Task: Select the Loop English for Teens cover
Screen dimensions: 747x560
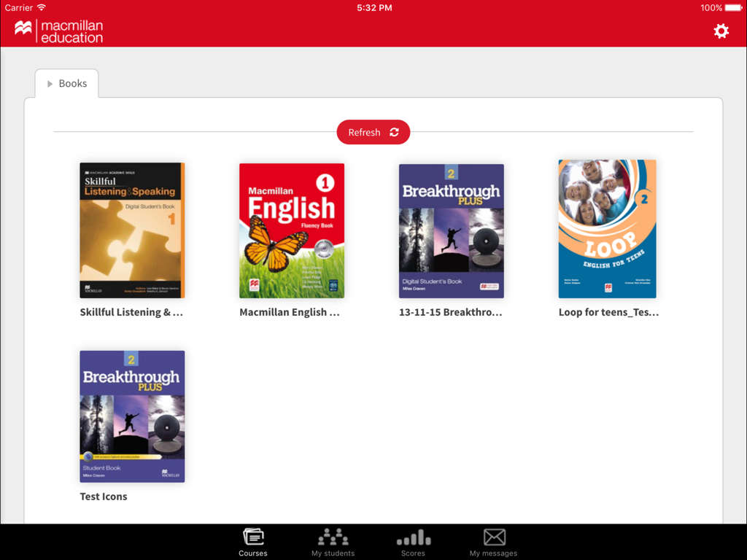Action: pyautogui.click(x=607, y=229)
